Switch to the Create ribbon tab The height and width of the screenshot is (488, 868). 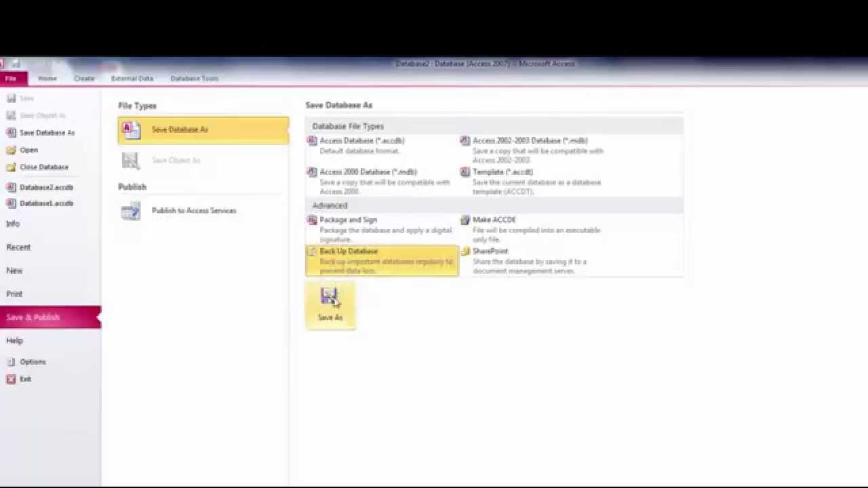(x=84, y=79)
